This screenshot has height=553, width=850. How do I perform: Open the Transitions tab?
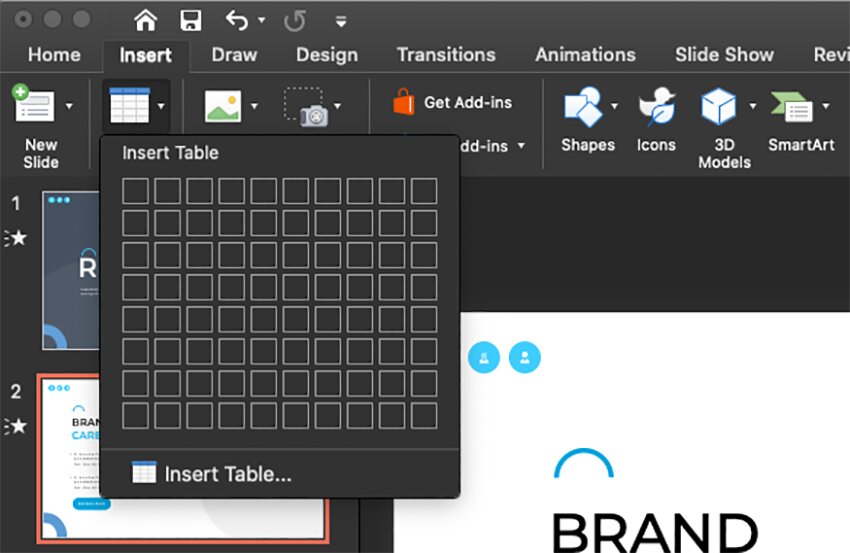pos(446,55)
